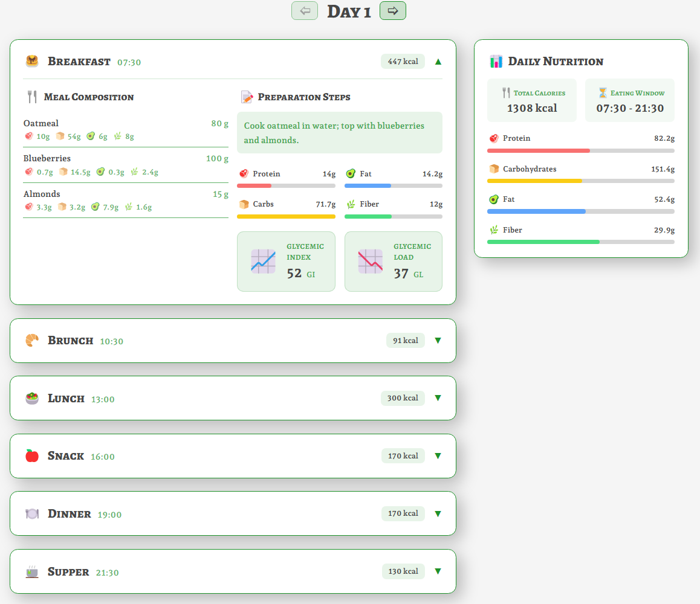The width and height of the screenshot is (700, 604).
Task: Click the Glycemic Index 52 GI card
Action: click(x=286, y=262)
